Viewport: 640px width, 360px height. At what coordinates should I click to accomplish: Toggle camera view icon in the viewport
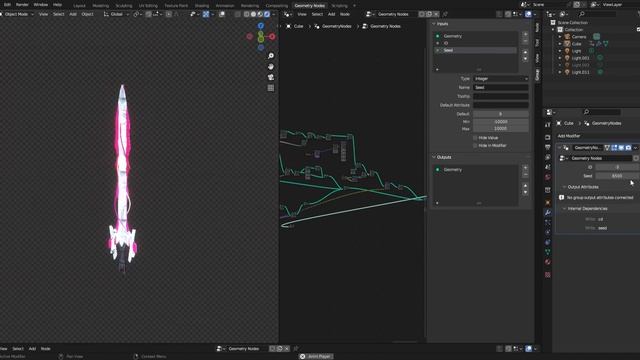coord(271,77)
